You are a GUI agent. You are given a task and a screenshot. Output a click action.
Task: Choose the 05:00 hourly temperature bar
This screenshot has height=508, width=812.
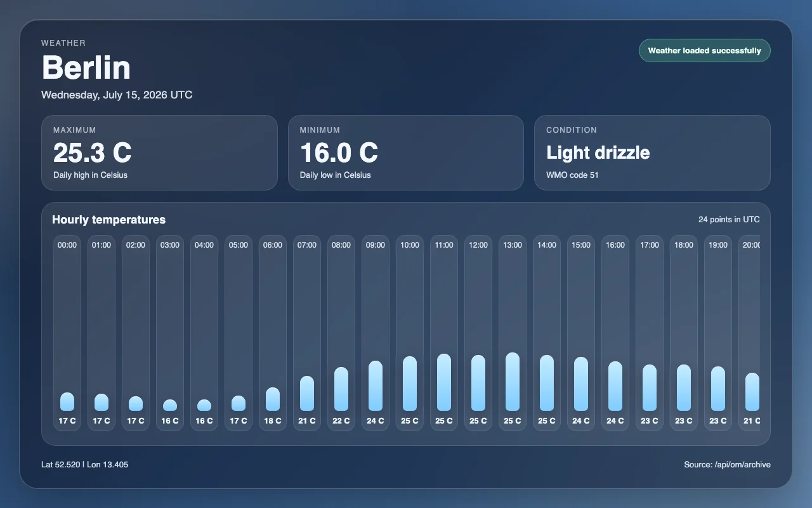(239, 403)
